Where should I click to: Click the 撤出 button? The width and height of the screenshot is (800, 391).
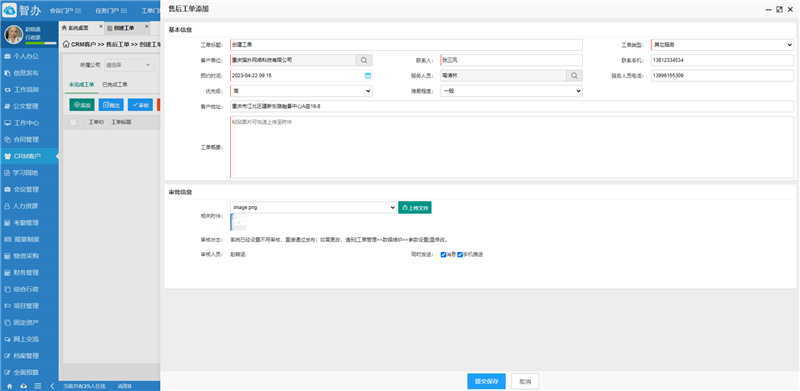pyautogui.click(x=111, y=105)
